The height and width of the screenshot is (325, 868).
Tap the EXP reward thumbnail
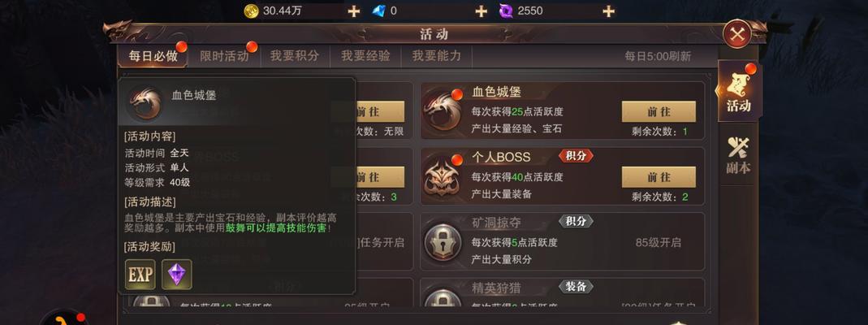click(x=140, y=274)
